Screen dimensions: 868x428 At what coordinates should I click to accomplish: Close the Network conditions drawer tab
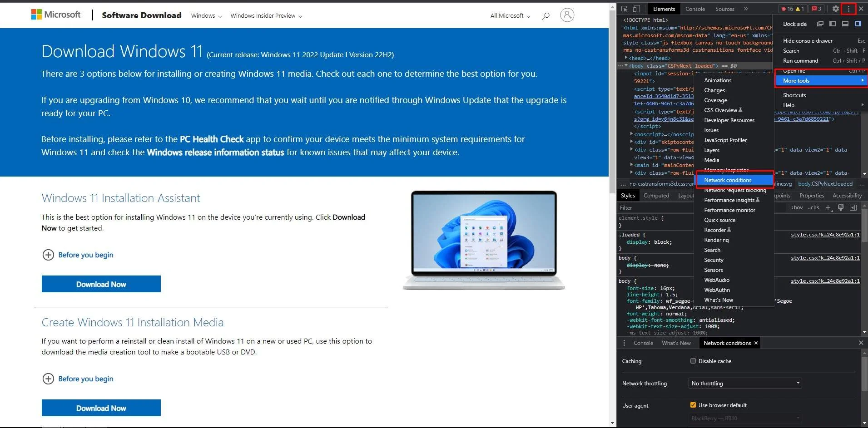click(756, 343)
